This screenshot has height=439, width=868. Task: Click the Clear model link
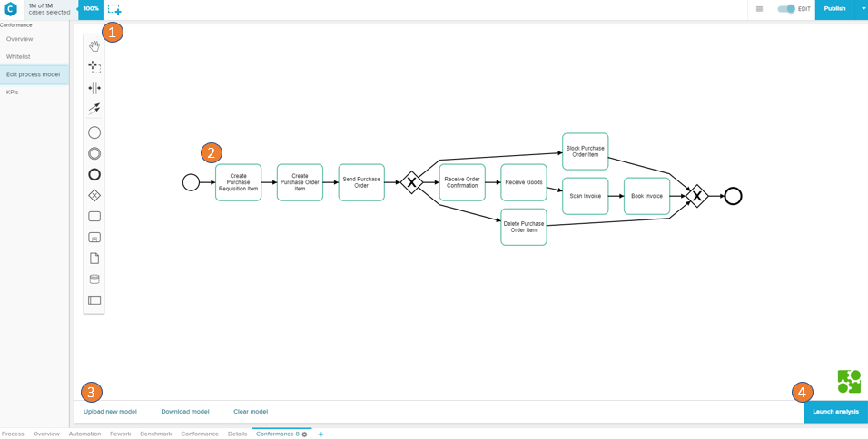click(251, 412)
